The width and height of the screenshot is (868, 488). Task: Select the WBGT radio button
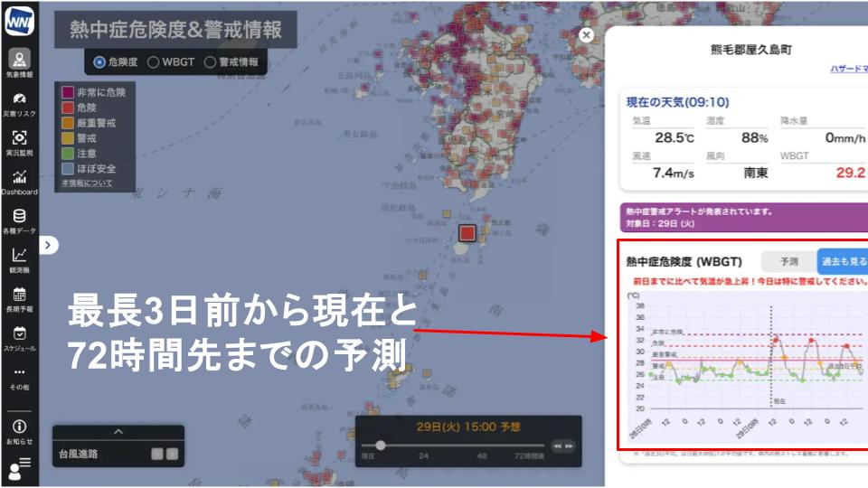point(154,62)
